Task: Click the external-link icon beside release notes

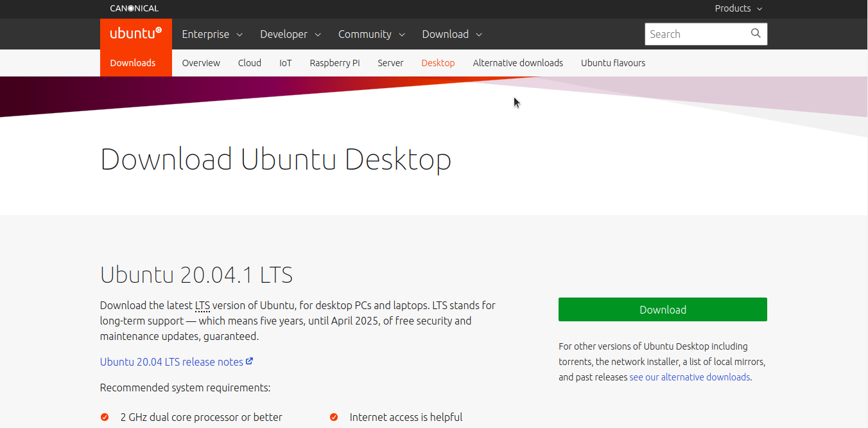Action: [x=250, y=361]
